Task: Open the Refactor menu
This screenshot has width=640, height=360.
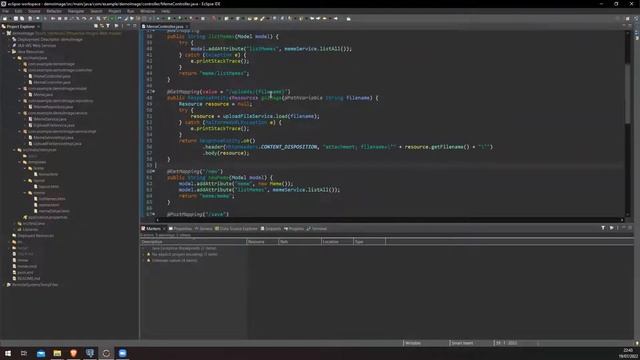Action: 54,11
